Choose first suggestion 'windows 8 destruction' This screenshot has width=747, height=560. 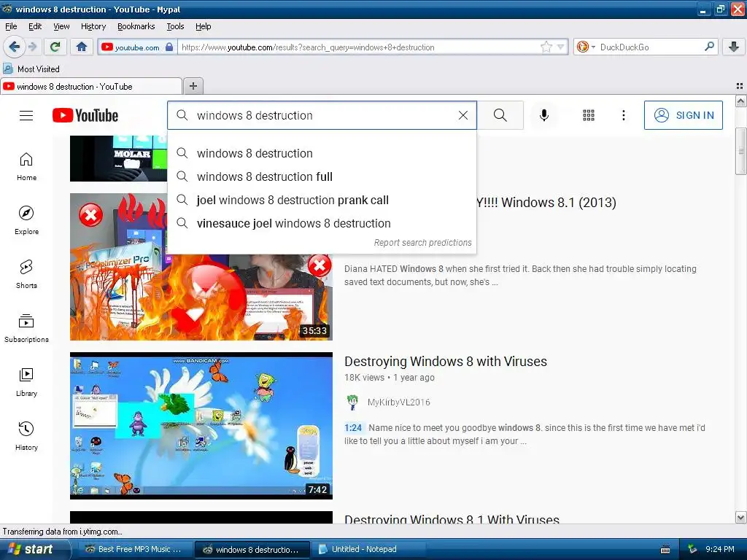(322, 153)
